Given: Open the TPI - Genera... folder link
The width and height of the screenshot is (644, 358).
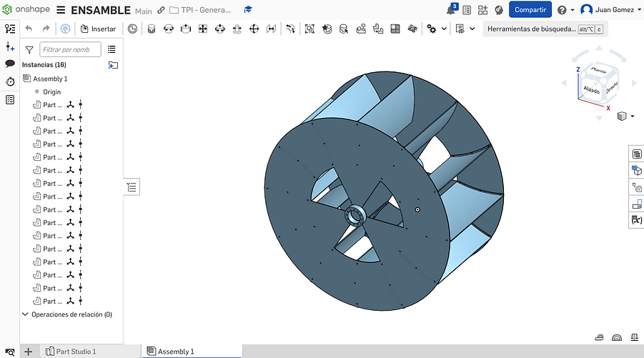Looking at the screenshot, I should pos(200,10).
